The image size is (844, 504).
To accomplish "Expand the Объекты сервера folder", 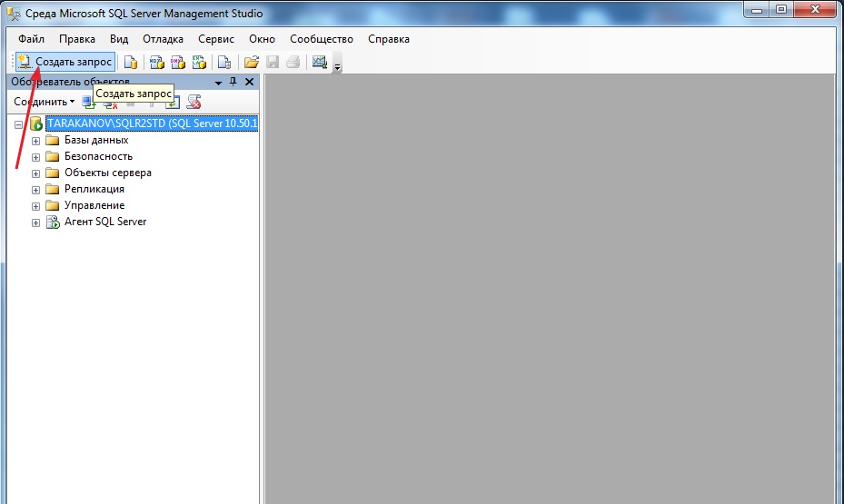I will point(35,173).
